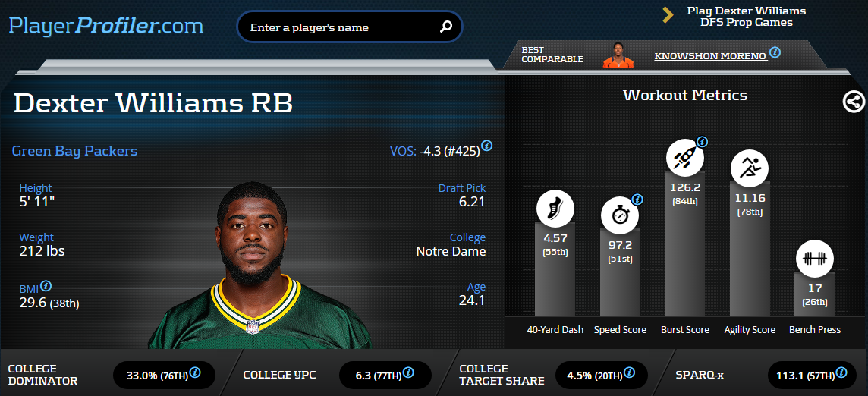Open Play Dexter Williams DFS Prop Games

(746, 17)
